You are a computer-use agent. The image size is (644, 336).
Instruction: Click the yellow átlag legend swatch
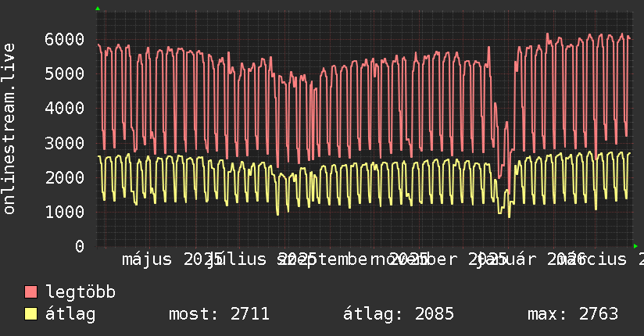click(x=30, y=314)
